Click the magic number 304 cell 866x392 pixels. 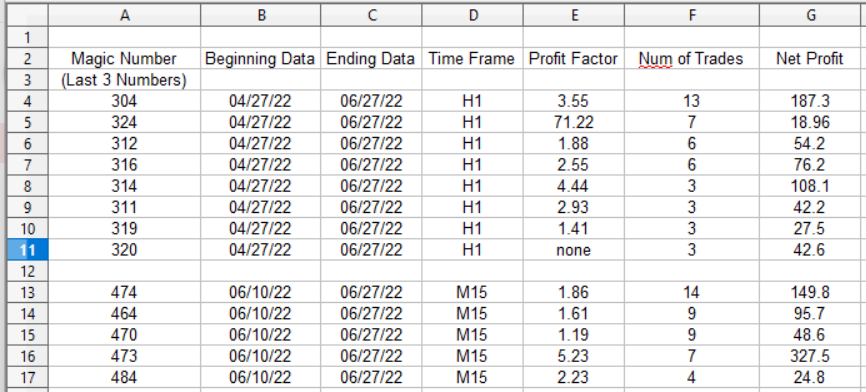click(124, 101)
